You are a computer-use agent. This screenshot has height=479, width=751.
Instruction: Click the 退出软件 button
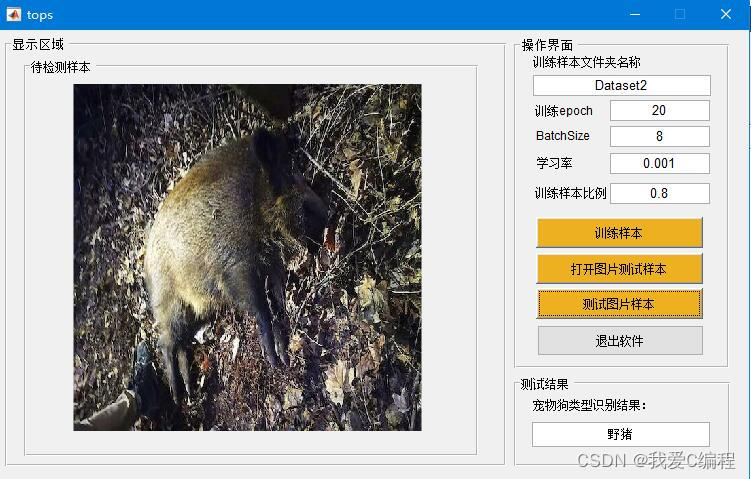point(620,341)
